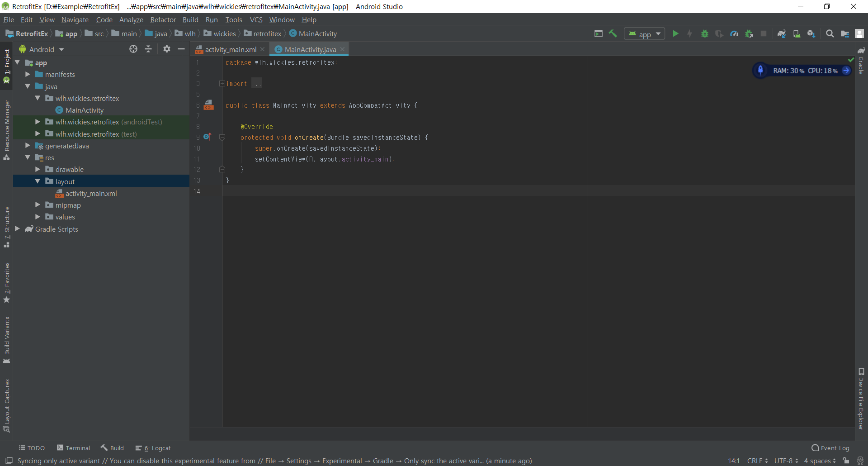Click the run-configuration terminal window icon in toolbar
The width and height of the screenshot is (868, 466).
coord(599,33)
